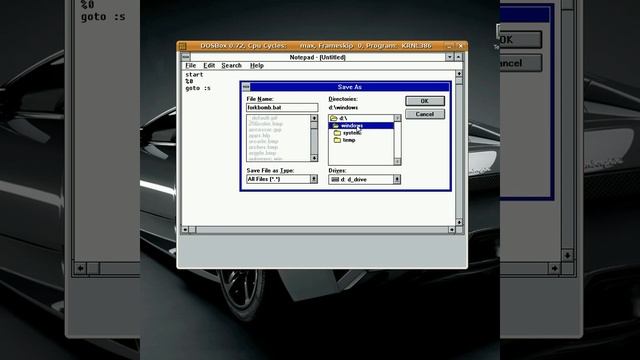The image size is (640, 360).
Task: Edit the File Name field containing forkbomb.bat
Action: click(282, 107)
